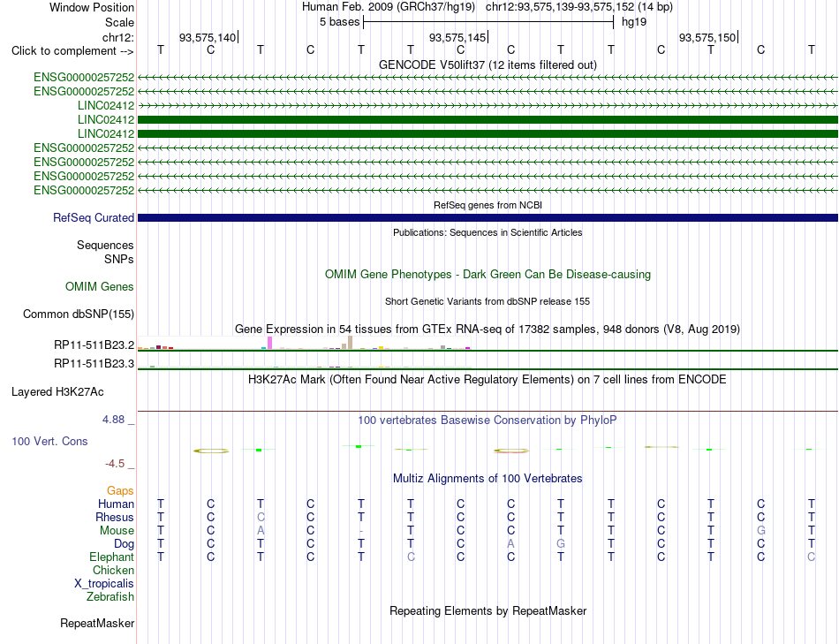Click the 'Elephant' alignment row label

(111, 557)
